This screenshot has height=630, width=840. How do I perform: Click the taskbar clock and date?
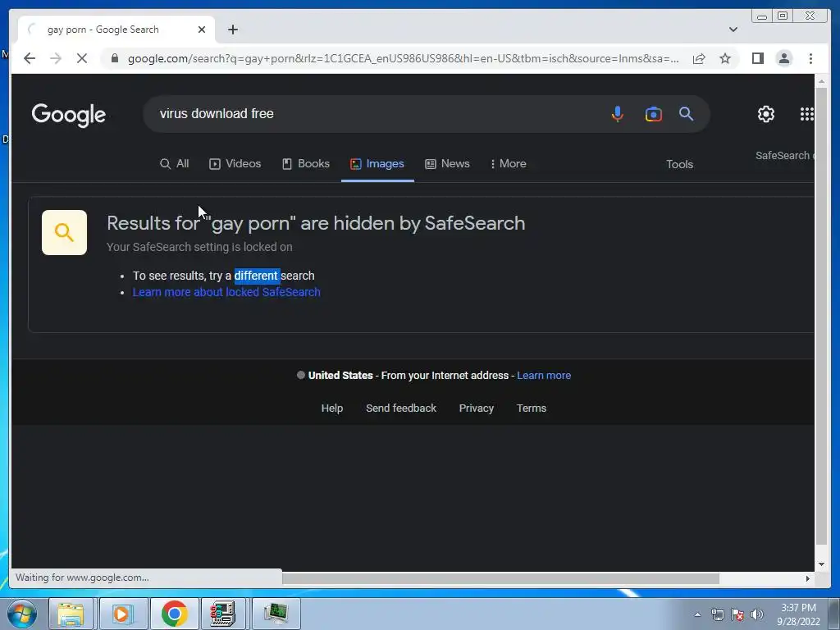(x=798, y=614)
